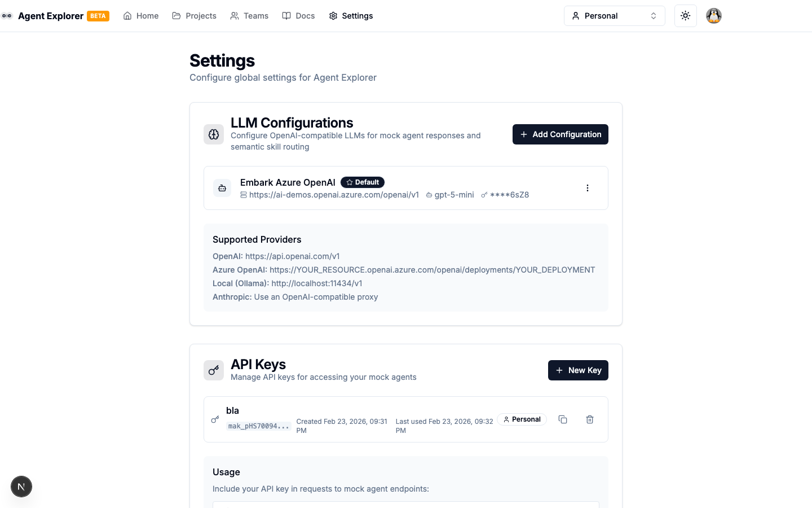812x508 pixels.
Task: Click the Agent Explorer logo icon
Action: (x=7, y=16)
